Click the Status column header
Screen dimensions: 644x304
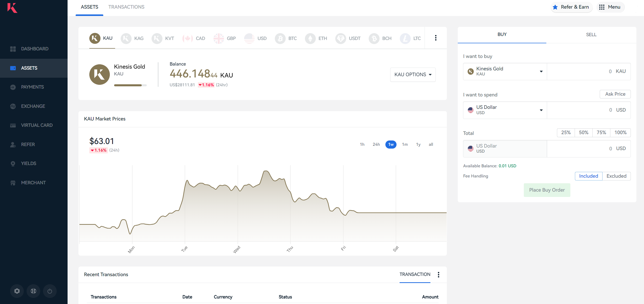[x=285, y=297]
